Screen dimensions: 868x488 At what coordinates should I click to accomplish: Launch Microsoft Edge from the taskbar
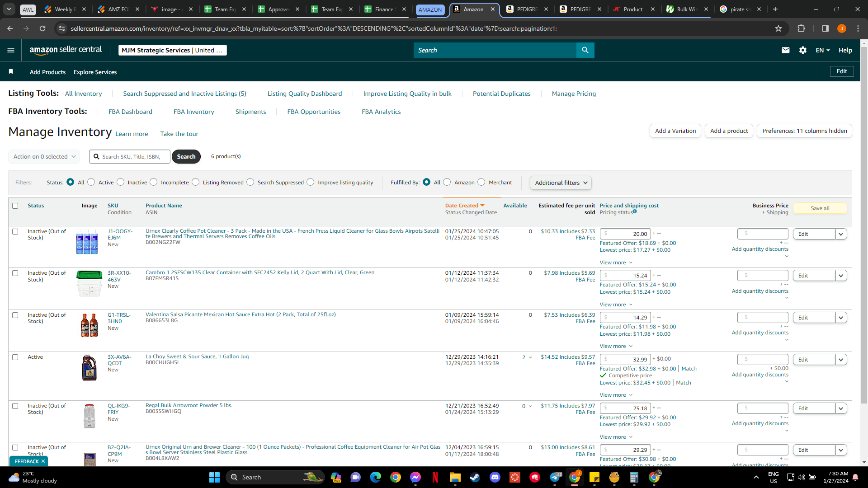pyautogui.click(x=375, y=477)
